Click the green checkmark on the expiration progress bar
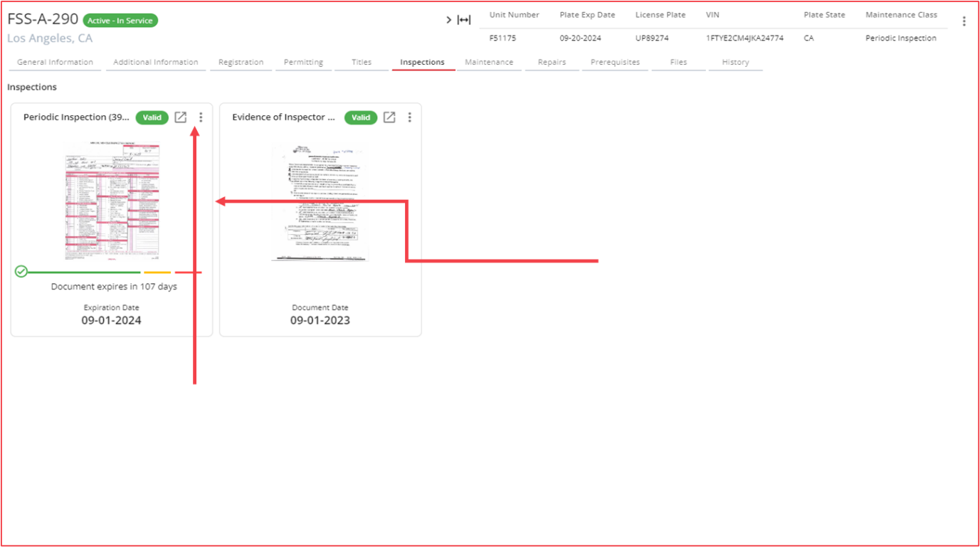The width and height of the screenshot is (980, 547). [x=21, y=271]
